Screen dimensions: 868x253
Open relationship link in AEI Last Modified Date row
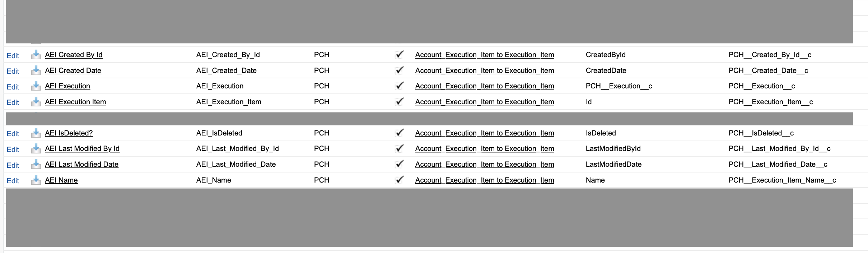tap(485, 164)
